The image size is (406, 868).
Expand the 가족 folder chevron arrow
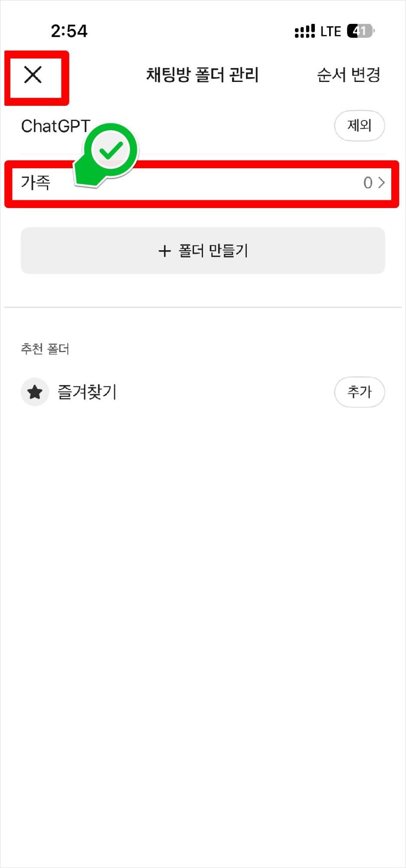(381, 183)
